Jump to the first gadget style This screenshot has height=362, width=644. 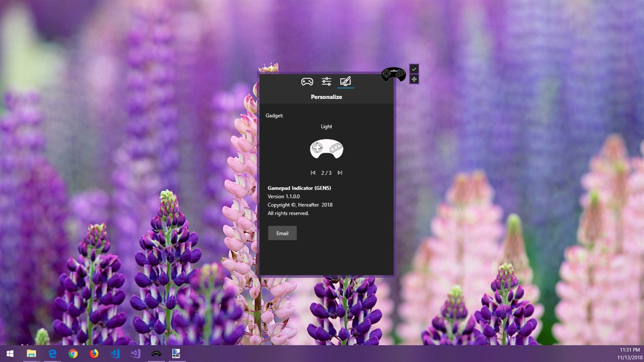click(x=313, y=172)
